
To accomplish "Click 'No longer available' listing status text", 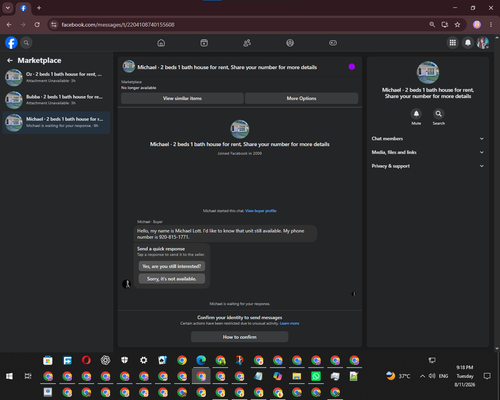I will 139,88.
